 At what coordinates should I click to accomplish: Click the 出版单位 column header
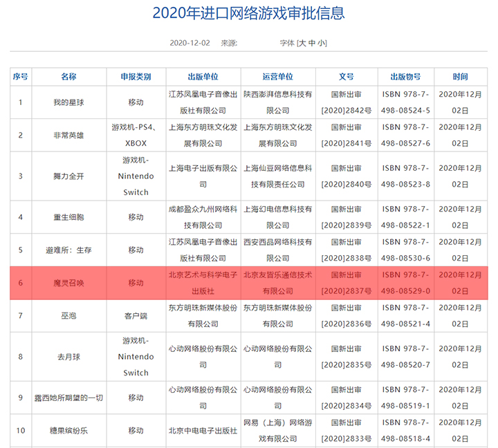tap(203, 77)
